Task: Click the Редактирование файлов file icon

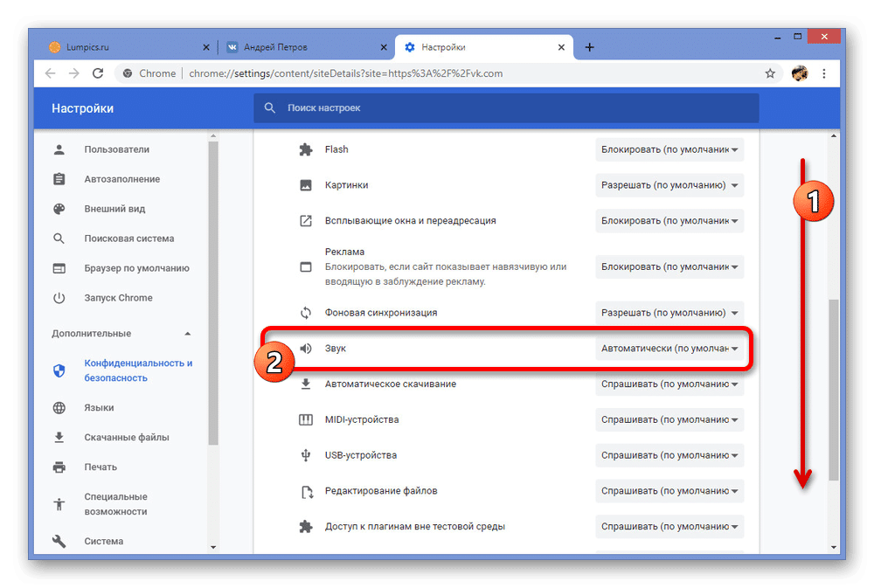Action: coord(307,492)
